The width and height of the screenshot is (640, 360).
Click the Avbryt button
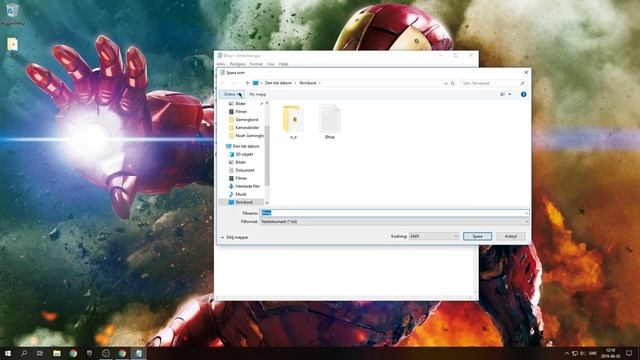tap(511, 236)
